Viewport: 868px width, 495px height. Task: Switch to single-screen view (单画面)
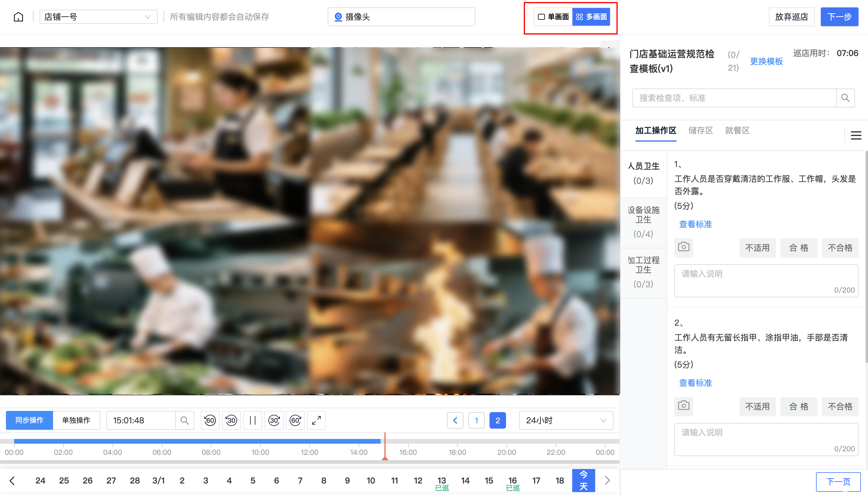[554, 17]
